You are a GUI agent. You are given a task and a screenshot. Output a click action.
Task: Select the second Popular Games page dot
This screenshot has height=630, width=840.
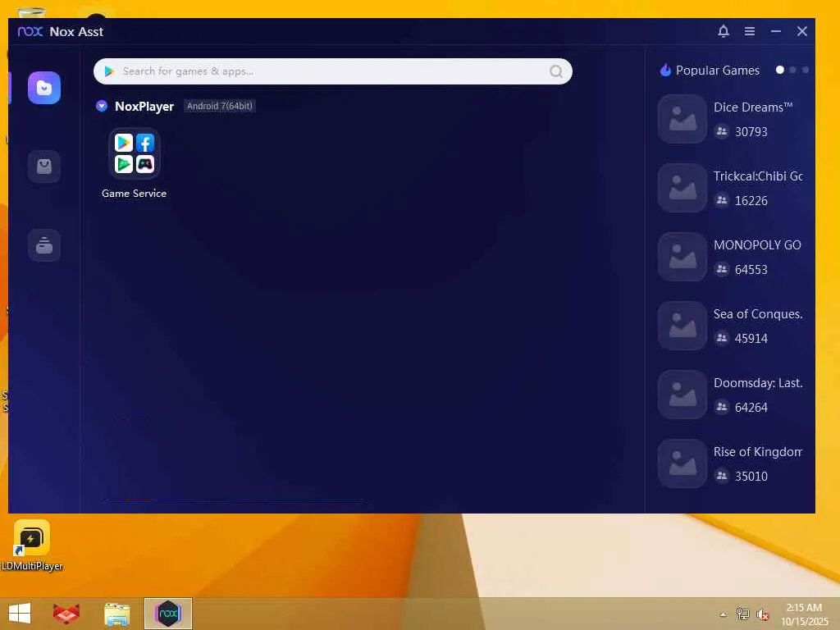[x=793, y=70]
